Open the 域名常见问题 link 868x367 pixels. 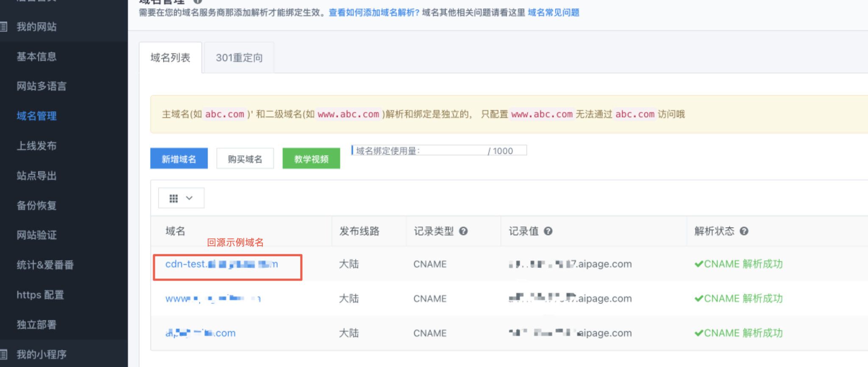tap(553, 13)
